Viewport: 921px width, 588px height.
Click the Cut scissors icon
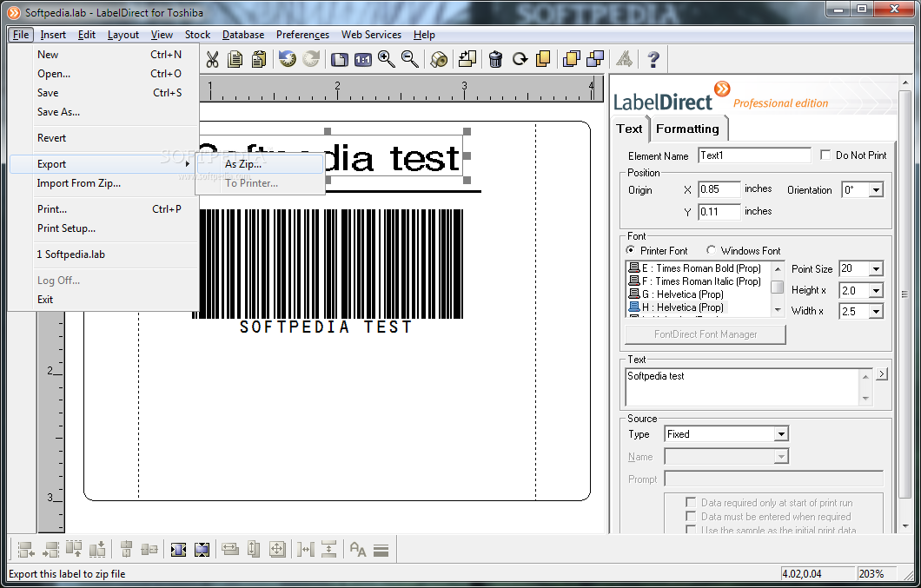coord(213,59)
